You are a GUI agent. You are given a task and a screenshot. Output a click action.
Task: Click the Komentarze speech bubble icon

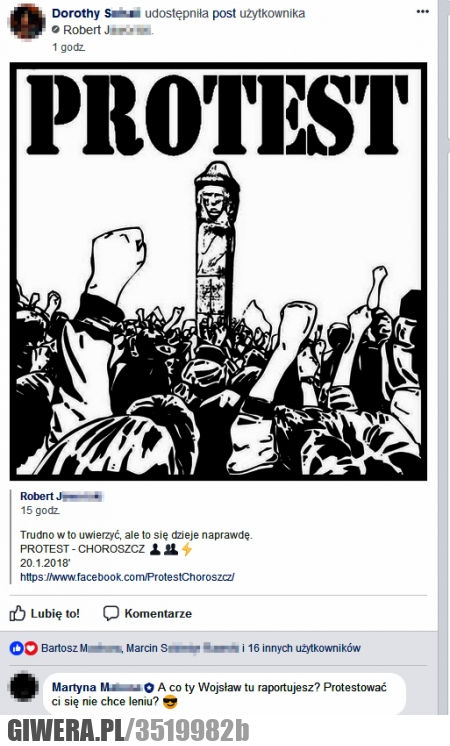tap(111, 613)
